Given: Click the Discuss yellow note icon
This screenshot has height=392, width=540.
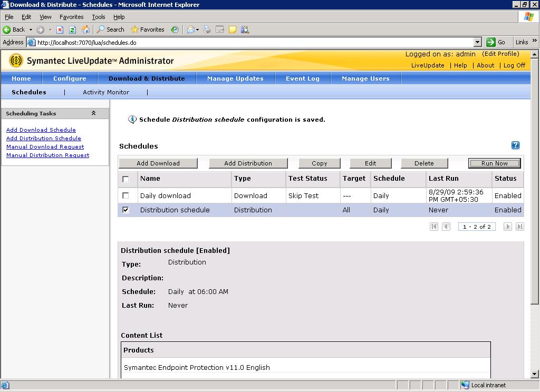Looking at the screenshot, I should (233, 30).
